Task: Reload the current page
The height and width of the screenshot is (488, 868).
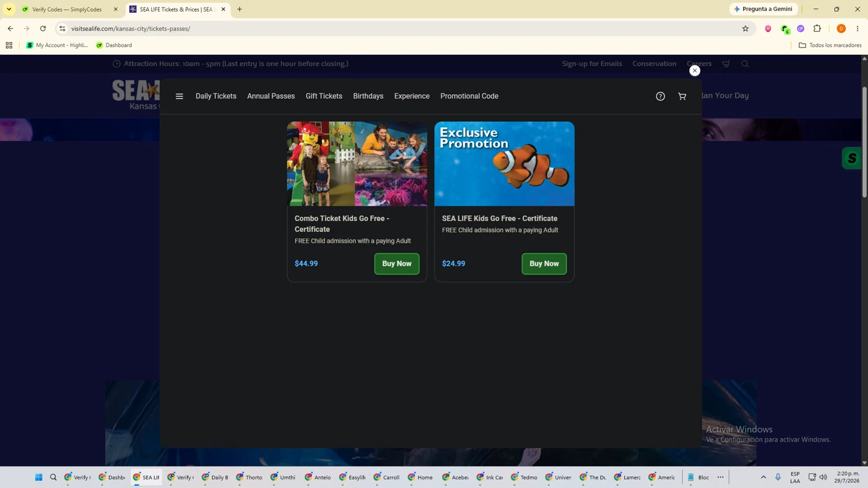Action: click(x=43, y=28)
